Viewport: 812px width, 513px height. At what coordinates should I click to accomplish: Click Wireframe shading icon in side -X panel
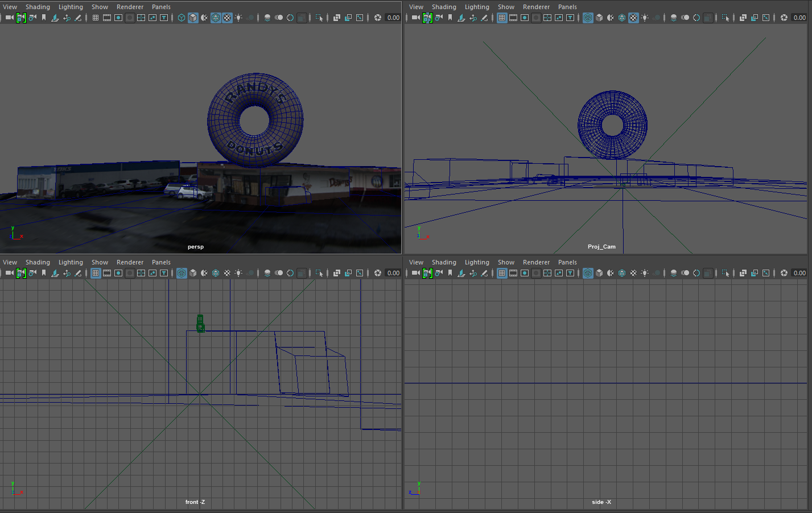point(588,273)
